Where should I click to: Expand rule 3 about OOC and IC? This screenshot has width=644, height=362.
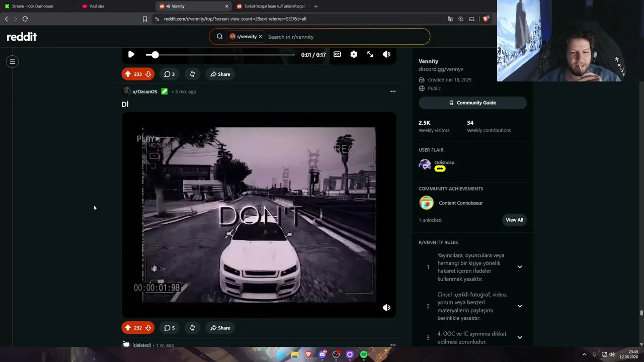click(x=520, y=337)
